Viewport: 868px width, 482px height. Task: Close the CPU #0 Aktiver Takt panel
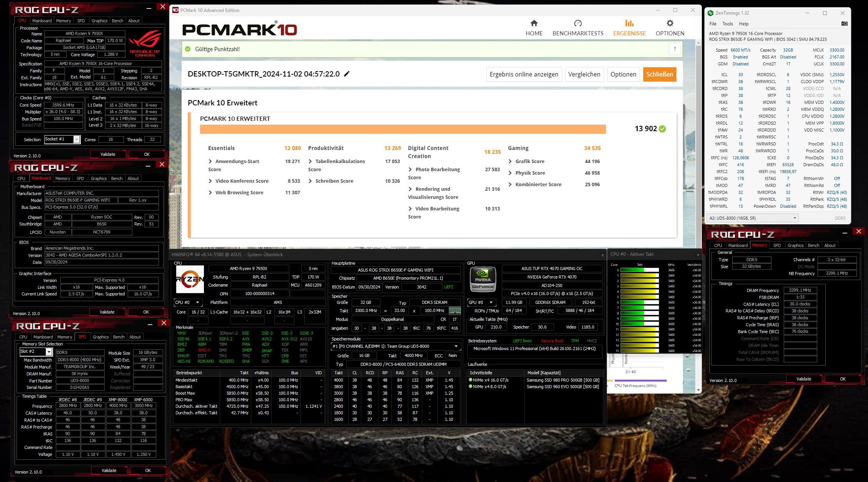pos(698,255)
